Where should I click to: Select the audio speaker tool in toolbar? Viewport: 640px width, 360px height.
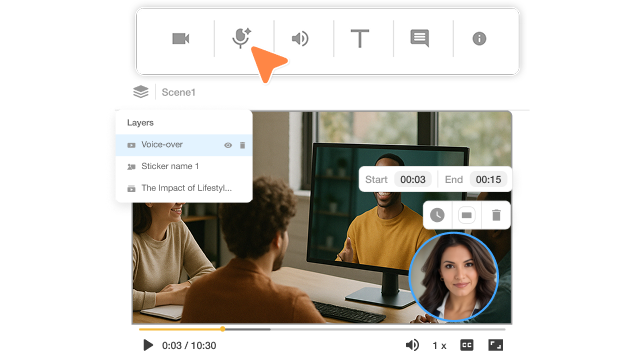300,39
